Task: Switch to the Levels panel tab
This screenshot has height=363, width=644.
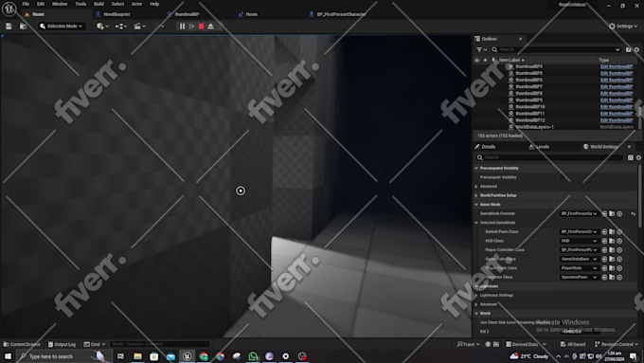Action: click(x=542, y=147)
